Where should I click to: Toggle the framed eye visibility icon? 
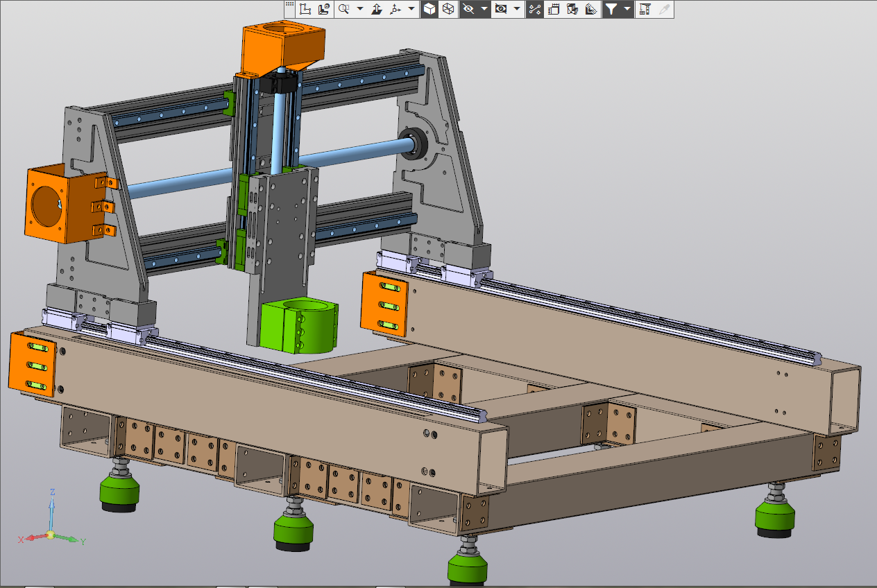point(501,10)
